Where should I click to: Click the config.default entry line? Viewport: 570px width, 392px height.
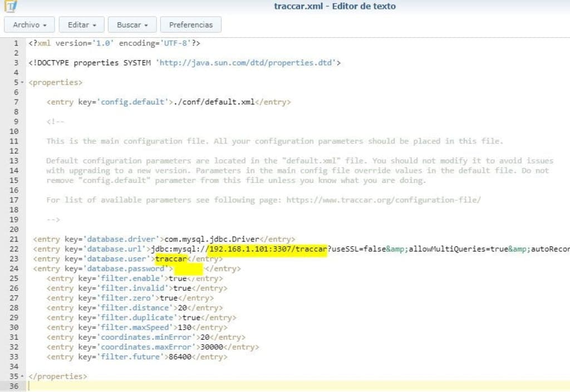169,102
